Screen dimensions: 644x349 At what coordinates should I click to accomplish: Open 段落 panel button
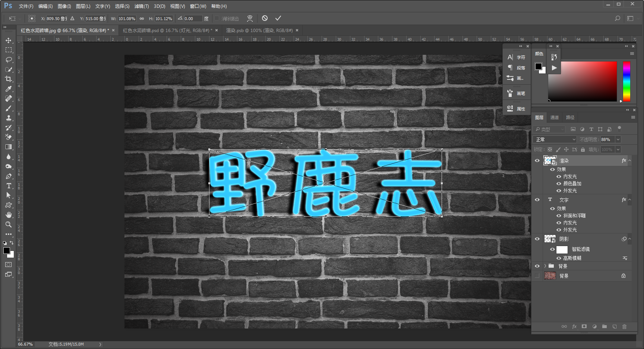[516, 67]
